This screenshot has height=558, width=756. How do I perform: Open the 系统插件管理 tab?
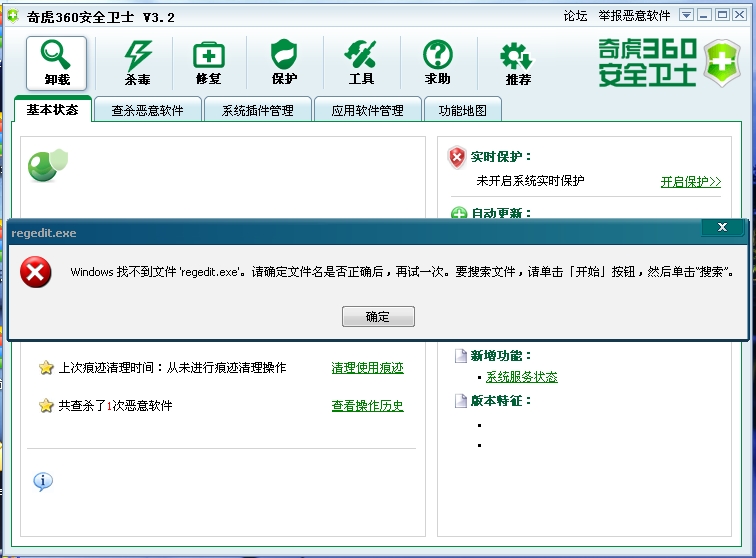[257, 110]
